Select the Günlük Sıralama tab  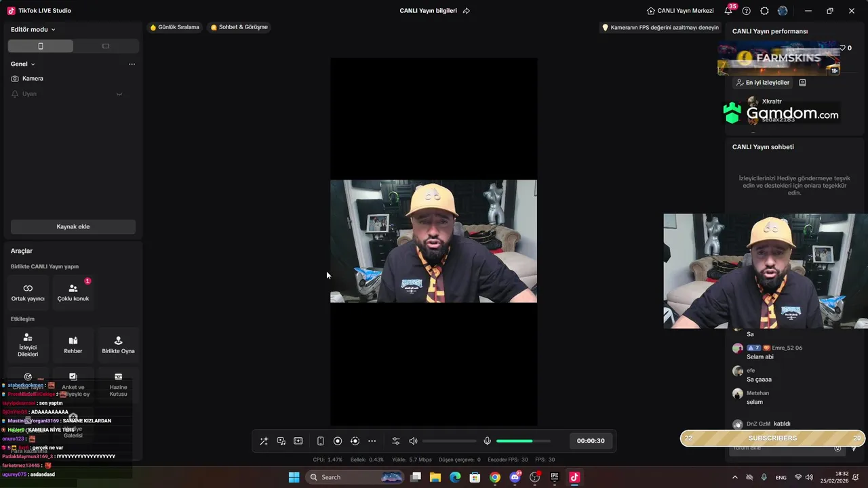click(175, 27)
